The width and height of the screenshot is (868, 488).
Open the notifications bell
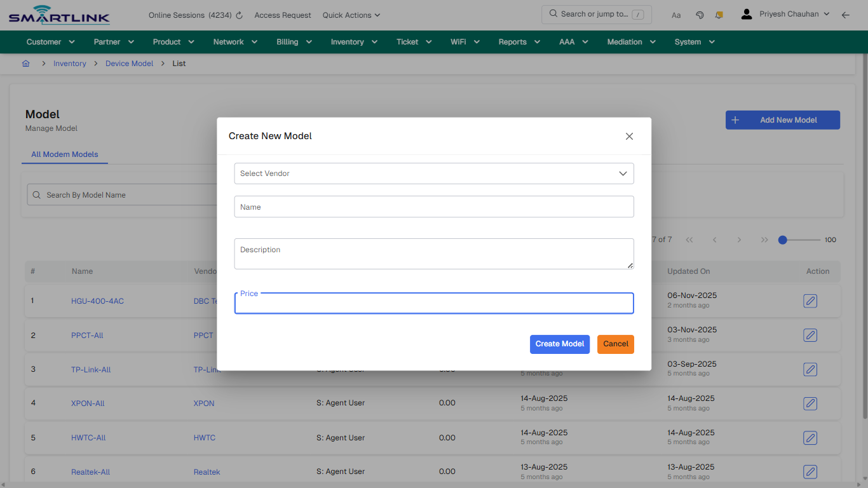pos(719,14)
